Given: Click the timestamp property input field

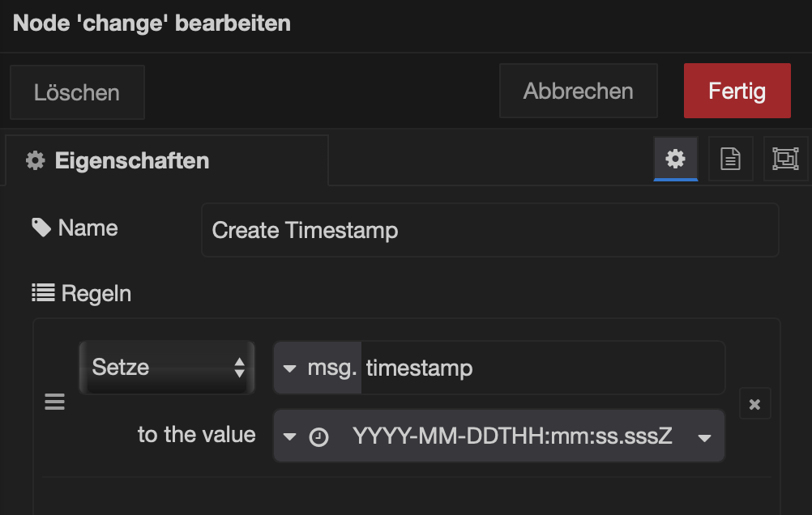Looking at the screenshot, I should 541,368.
